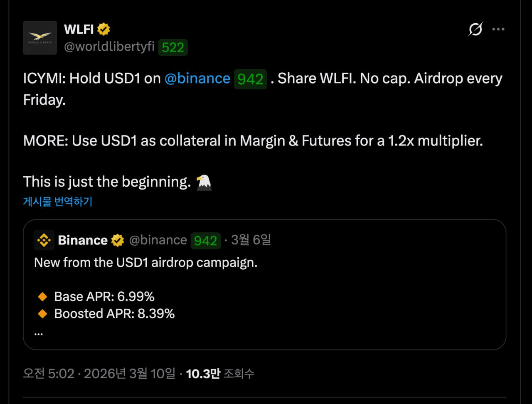Screen dimensions: 532x404
Task: Click the 942 badge in the quoted post header
Action: click(206, 241)
